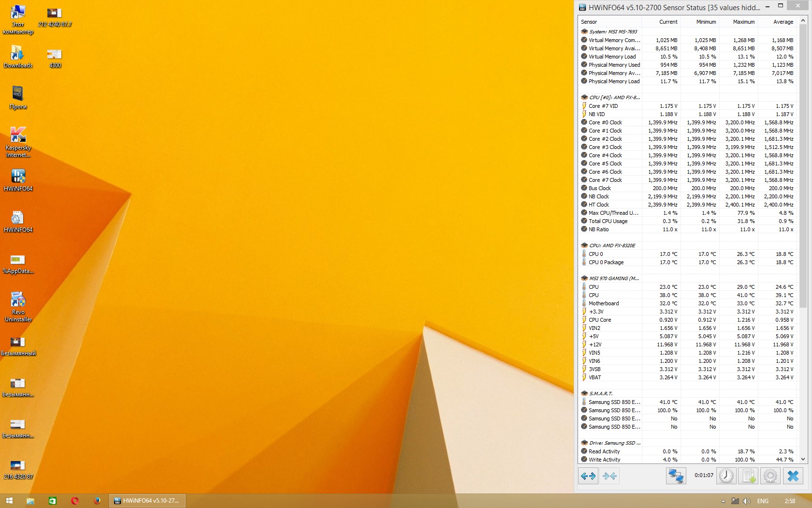Open the taskbar clock showing 2:58
This screenshot has width=812, height=508.
790,501
